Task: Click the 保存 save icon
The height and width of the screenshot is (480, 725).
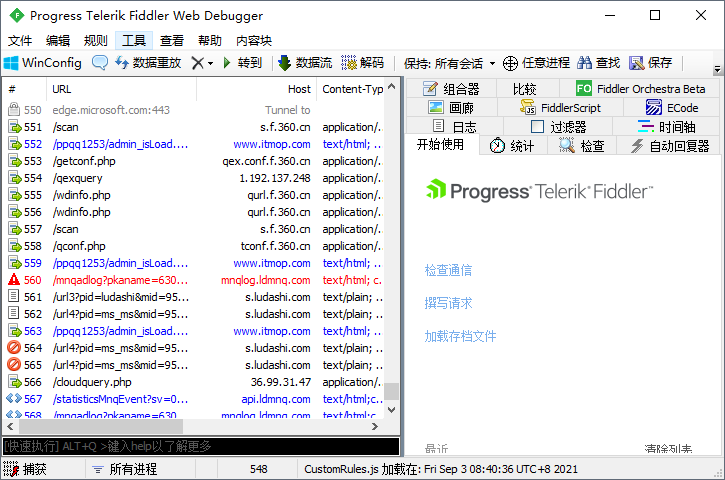Action: (x=636, y=62)
